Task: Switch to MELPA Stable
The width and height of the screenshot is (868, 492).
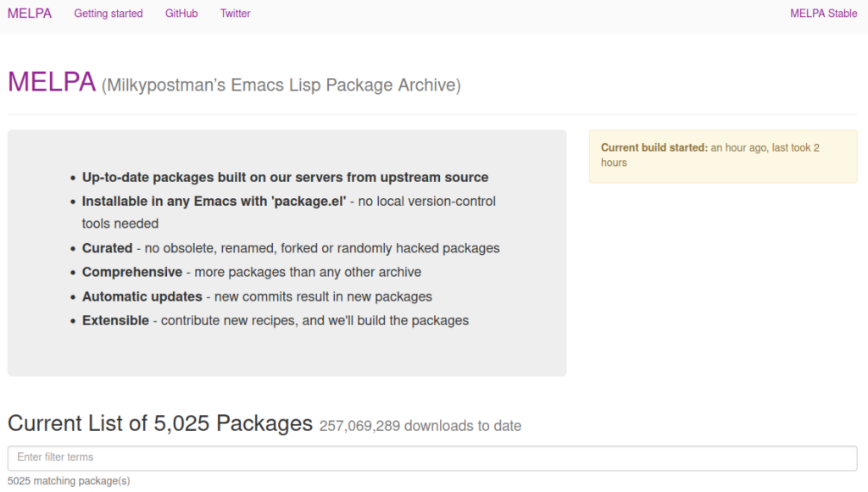Action: click(824, 14)
